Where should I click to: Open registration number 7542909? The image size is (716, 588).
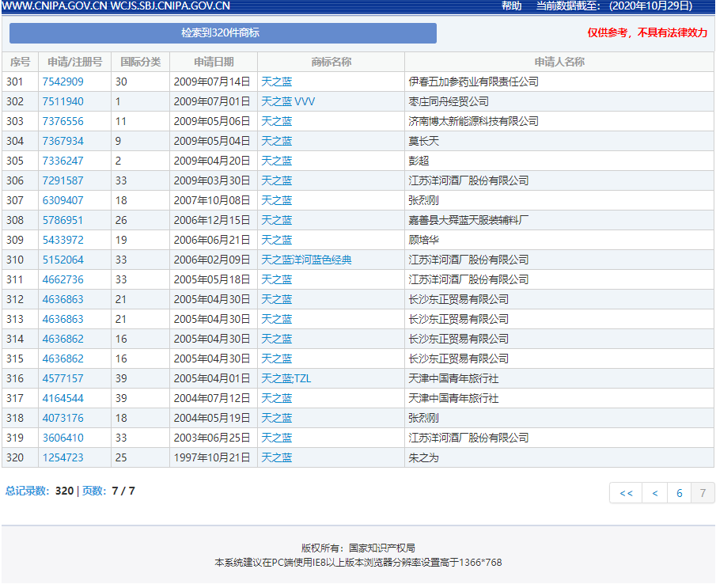tap(63, 82)
